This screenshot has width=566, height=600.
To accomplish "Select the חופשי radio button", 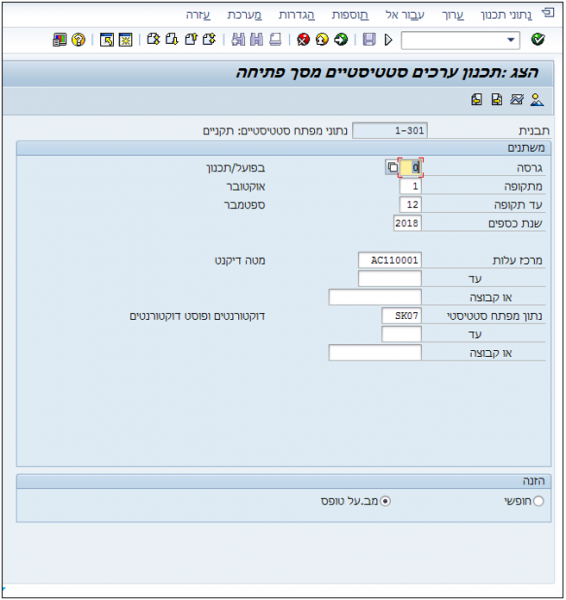I will tap(538, 501).
